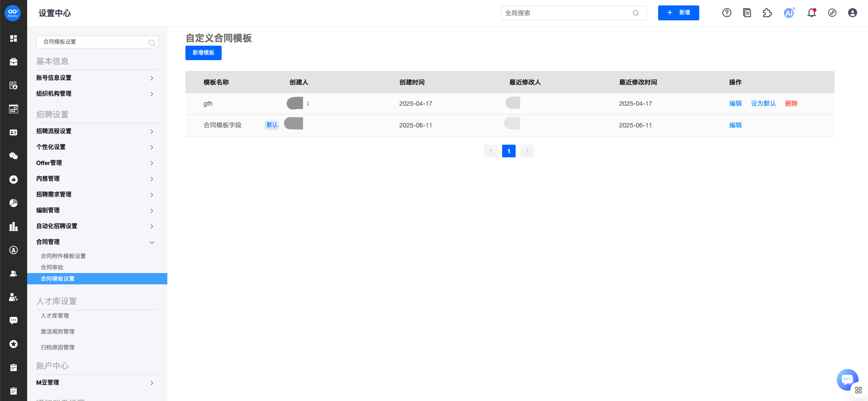Screen dimensions: 868x401
Task: Click the previous page arrow
Action: click(491, 151)
